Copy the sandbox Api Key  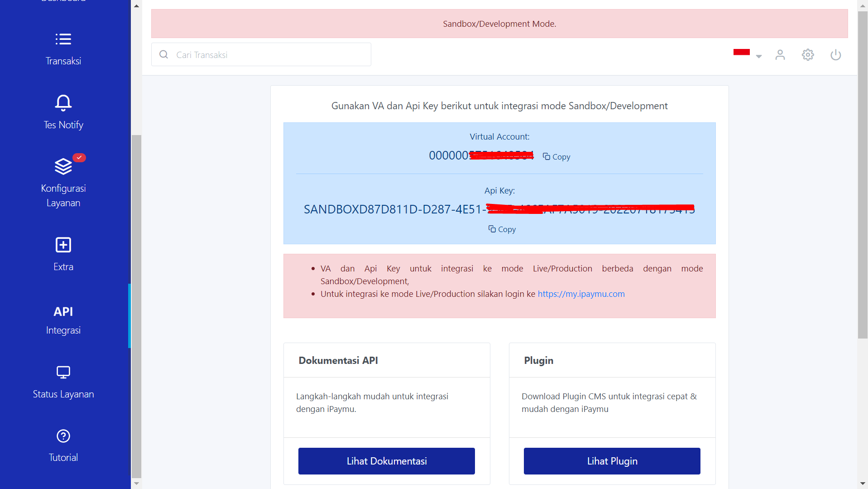click(x=502, y=229)
